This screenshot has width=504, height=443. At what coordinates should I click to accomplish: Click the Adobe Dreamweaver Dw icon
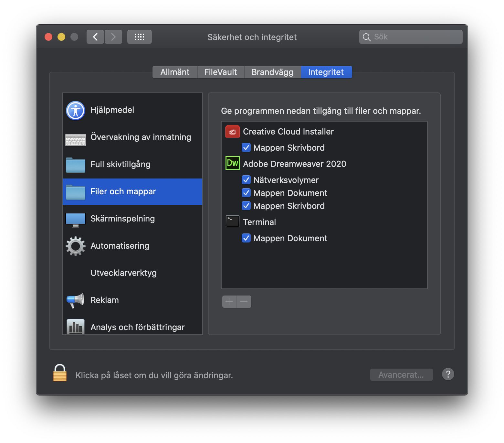pos(233,163)
